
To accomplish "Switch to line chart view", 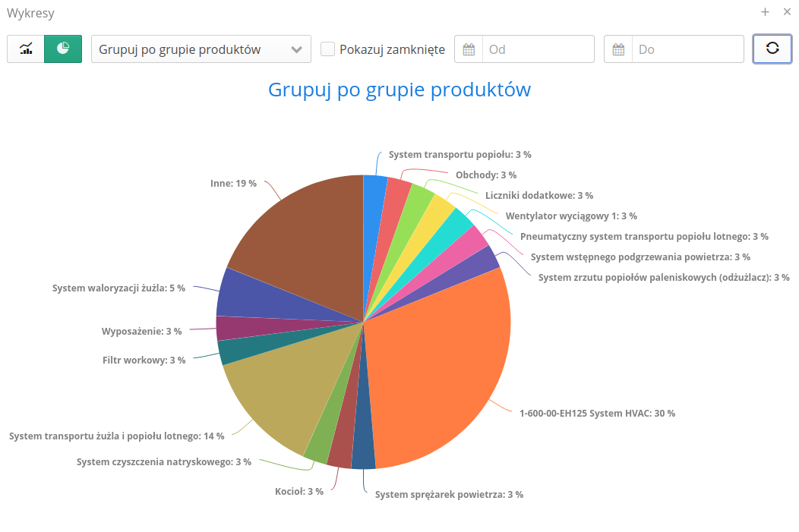I will (x=26, y=49).
